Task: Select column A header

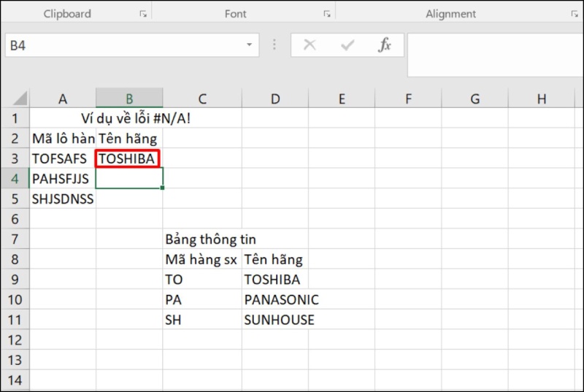Action: [63, 99]
